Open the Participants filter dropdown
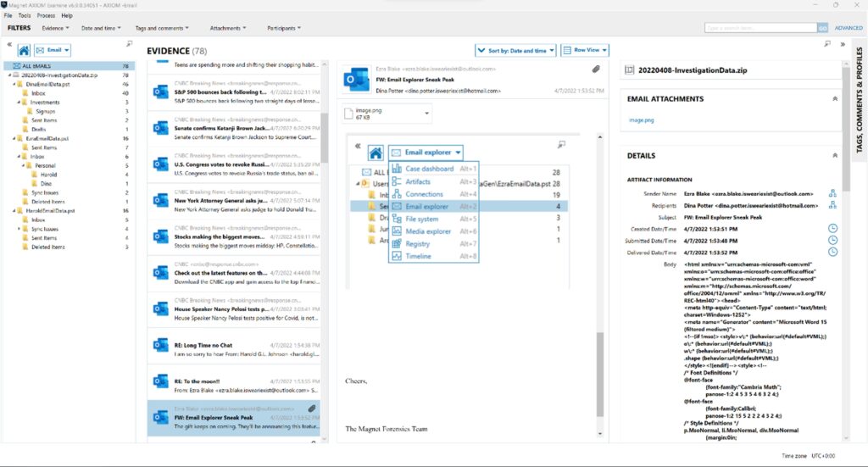868x467 pixels. click(284, 28)
